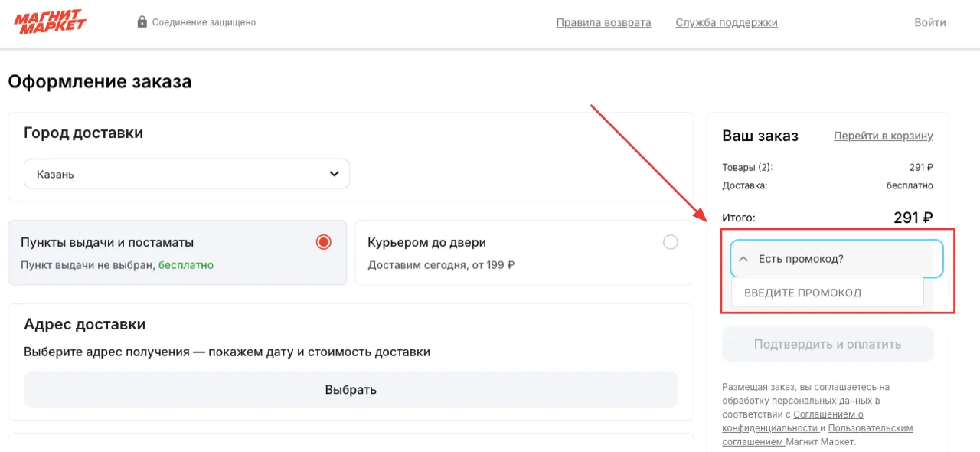This screenshot has width=980, height=452.
Task: Click the Соединение защищено text
Action: (204, 22)
